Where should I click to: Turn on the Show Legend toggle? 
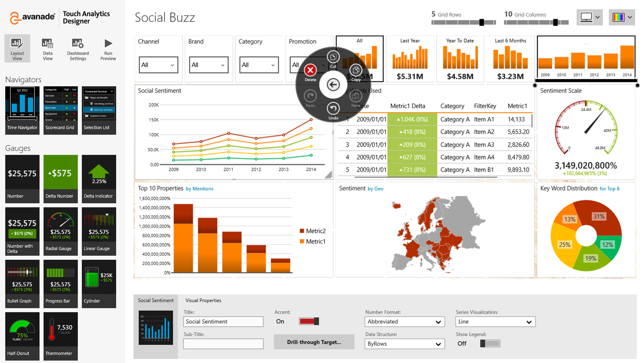click(490, 344)
